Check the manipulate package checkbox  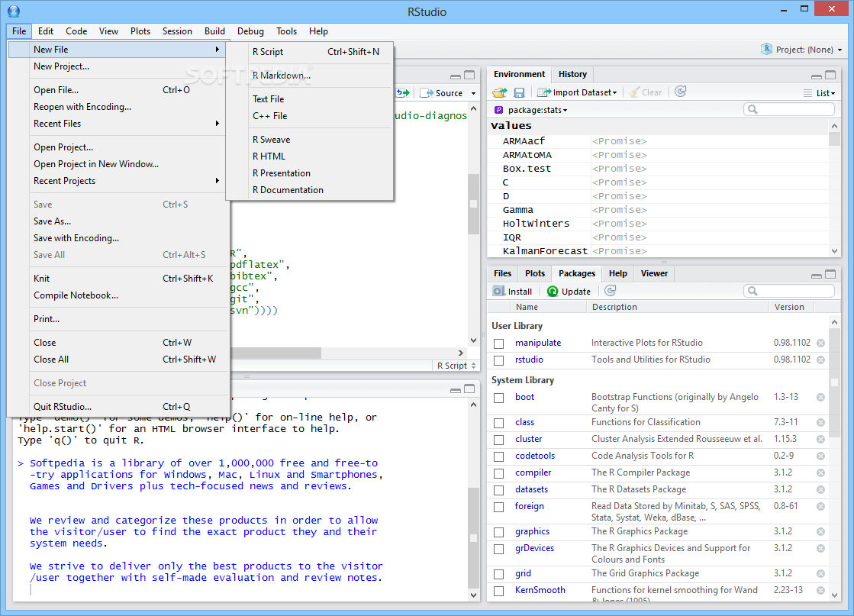(498, 343)
